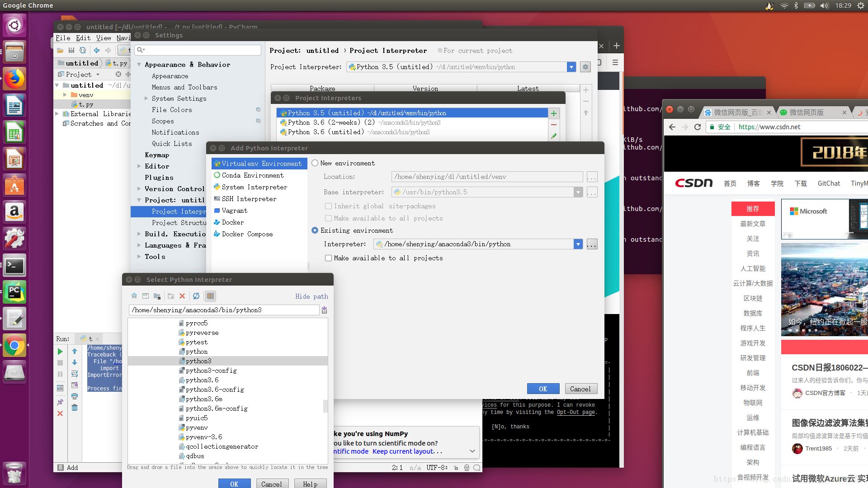Open PyCharm from the Ubuntu dock
The width and height of the screenshot is (868, 488).
point(14,292)
